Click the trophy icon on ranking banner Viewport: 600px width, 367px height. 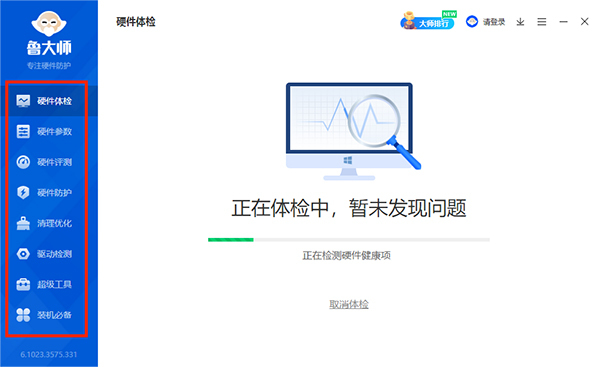pos(409,20)
